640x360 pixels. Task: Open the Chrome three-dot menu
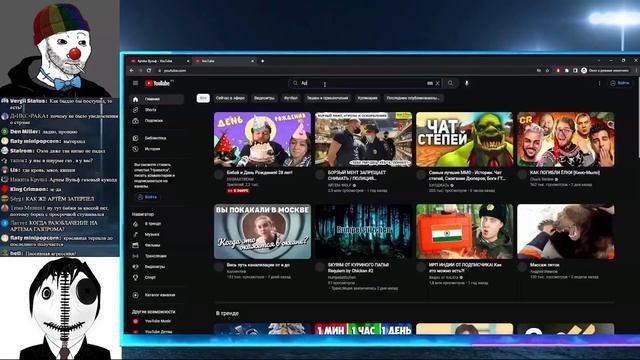coord(636,71)
